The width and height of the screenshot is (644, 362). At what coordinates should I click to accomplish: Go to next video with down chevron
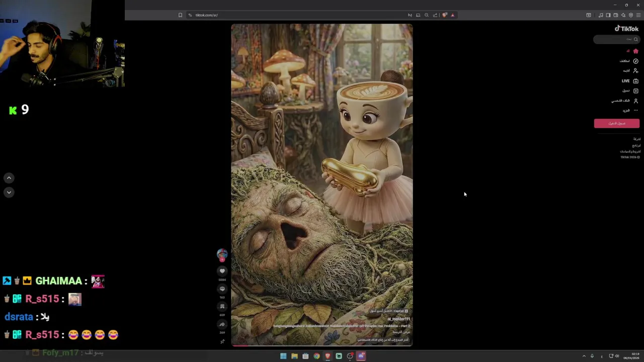tap(9, 192)
